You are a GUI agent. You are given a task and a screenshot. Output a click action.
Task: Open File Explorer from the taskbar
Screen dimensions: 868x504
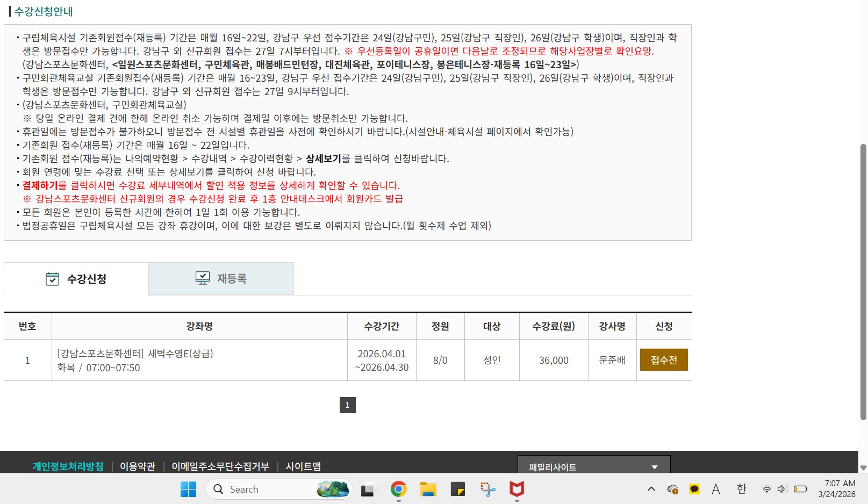(x=428, y=489)
